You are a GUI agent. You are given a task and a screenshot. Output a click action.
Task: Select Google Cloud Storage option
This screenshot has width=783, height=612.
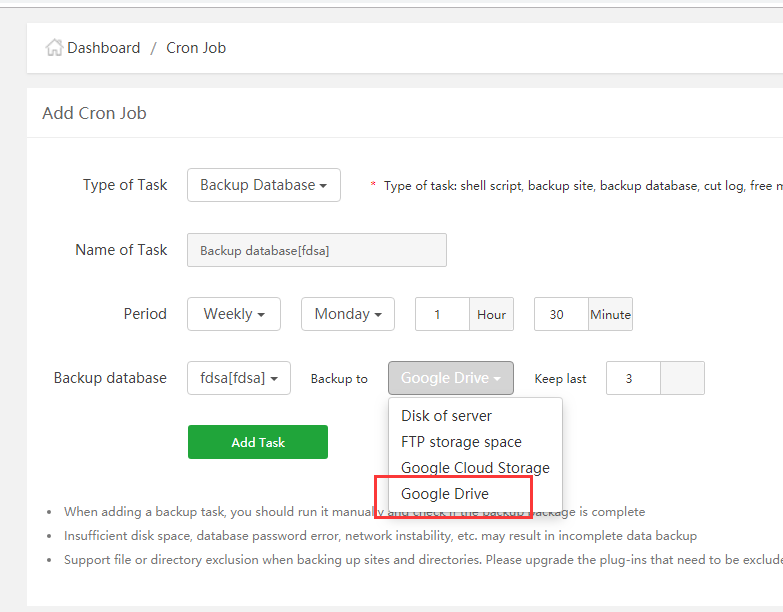[x=475, y=468]
